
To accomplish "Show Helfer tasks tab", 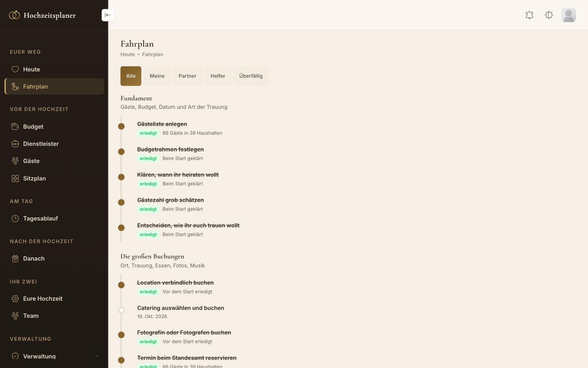I will (x=218, y=76).
